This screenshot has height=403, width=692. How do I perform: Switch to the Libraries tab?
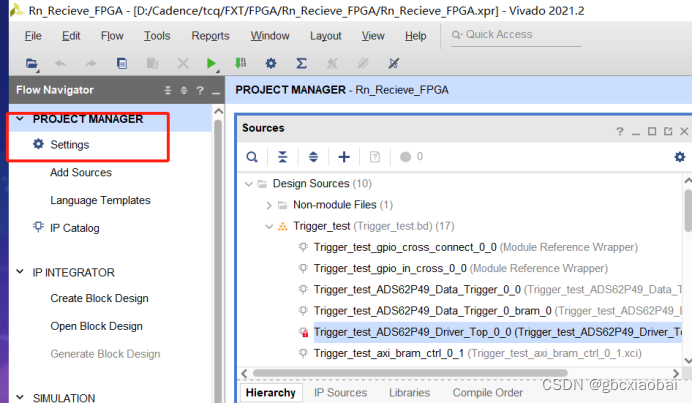pyautogui.click(x=409, y=392)
